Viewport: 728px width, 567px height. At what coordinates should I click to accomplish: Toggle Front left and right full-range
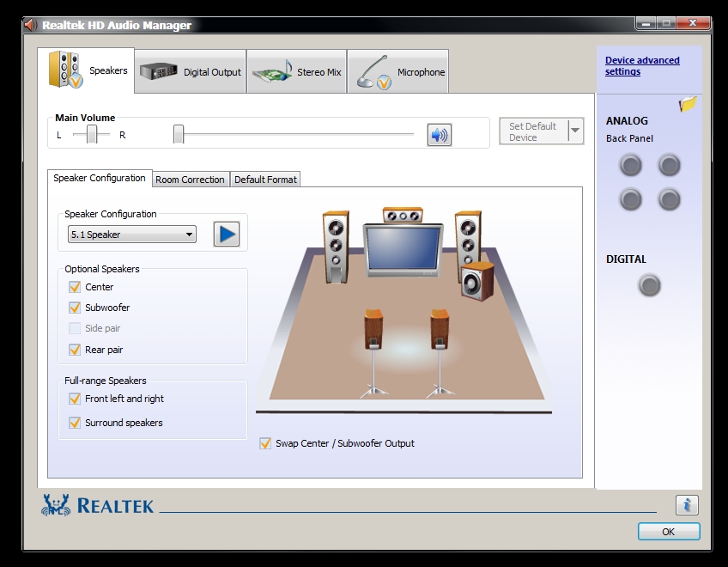[75, 399]
